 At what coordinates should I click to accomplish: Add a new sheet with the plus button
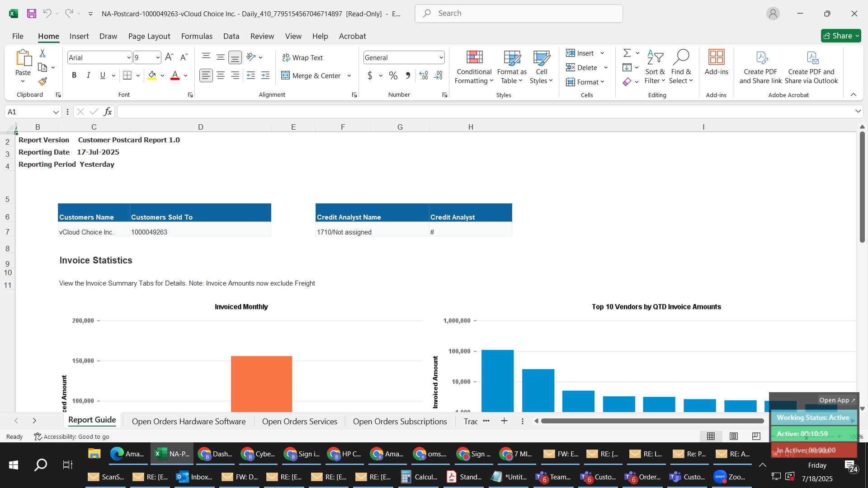coord(504,421)
